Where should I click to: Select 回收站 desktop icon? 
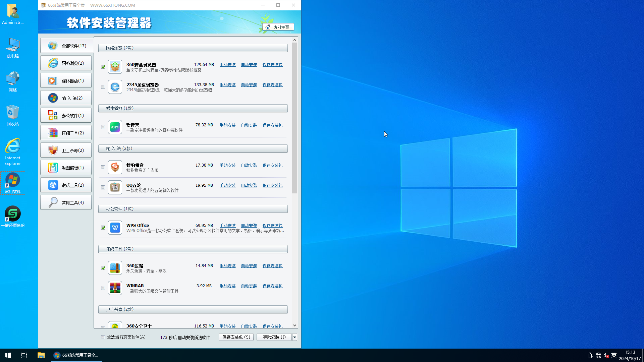13,115
